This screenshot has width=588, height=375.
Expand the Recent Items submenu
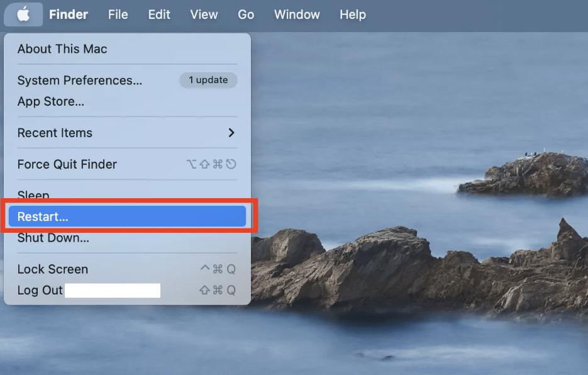127,133
